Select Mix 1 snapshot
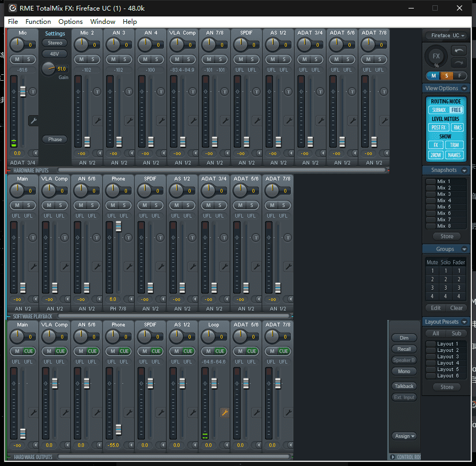 (x=445, y=182)
